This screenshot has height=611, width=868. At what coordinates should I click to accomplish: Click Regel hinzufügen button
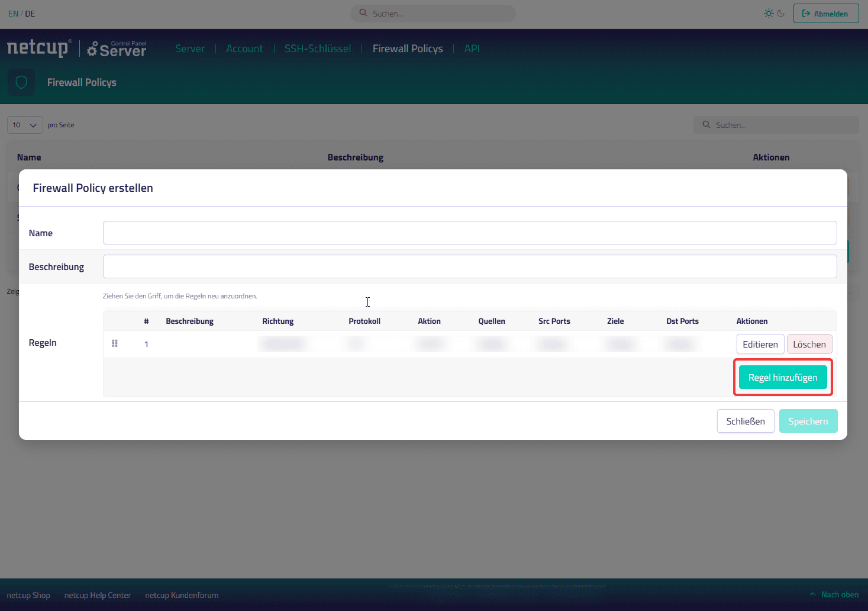pos(783,377)
